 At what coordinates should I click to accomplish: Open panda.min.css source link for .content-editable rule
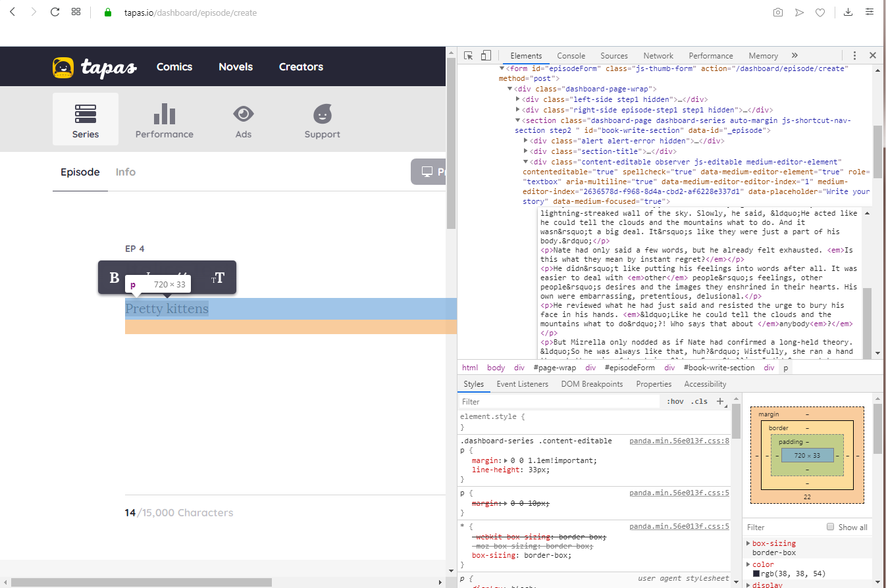679,441
